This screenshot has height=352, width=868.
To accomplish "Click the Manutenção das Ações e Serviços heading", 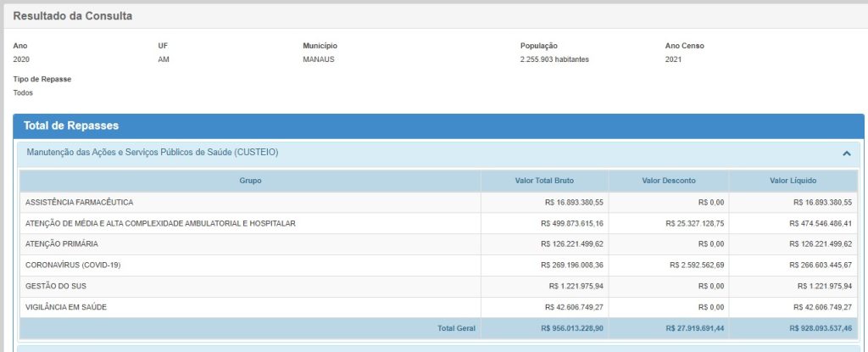I will [x=153, y=153].
